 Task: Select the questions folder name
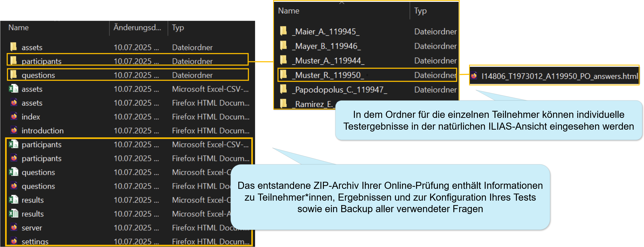(x=38, y=75)
